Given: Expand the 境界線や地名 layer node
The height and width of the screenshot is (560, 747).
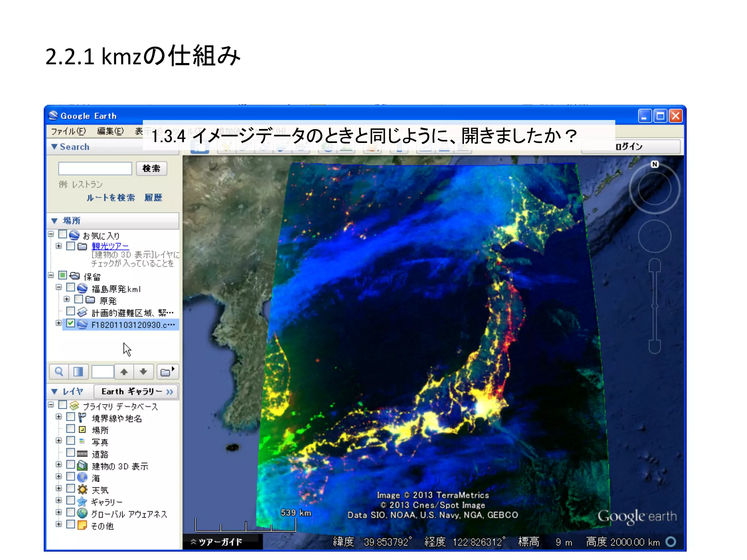Looking at the screenshot, I should (59, 417).
